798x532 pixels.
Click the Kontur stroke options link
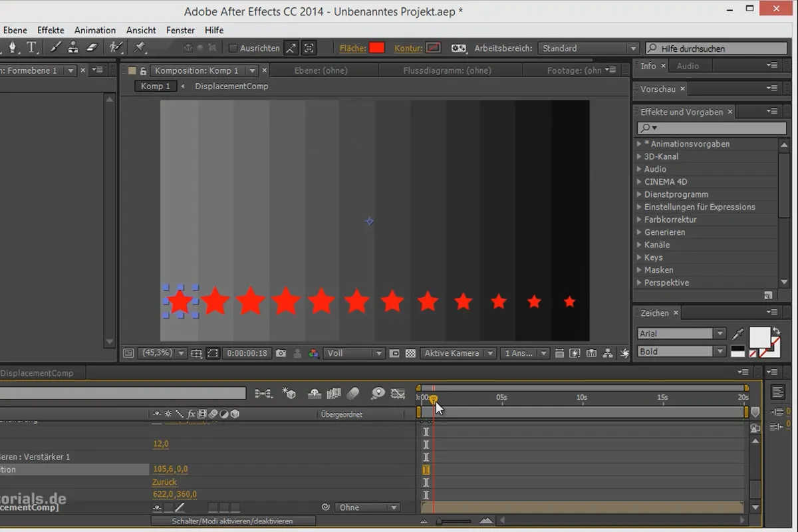(408, 49)
